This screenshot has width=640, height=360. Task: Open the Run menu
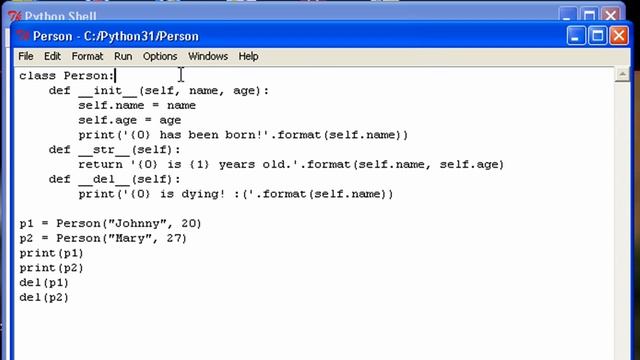click(123, 56)
